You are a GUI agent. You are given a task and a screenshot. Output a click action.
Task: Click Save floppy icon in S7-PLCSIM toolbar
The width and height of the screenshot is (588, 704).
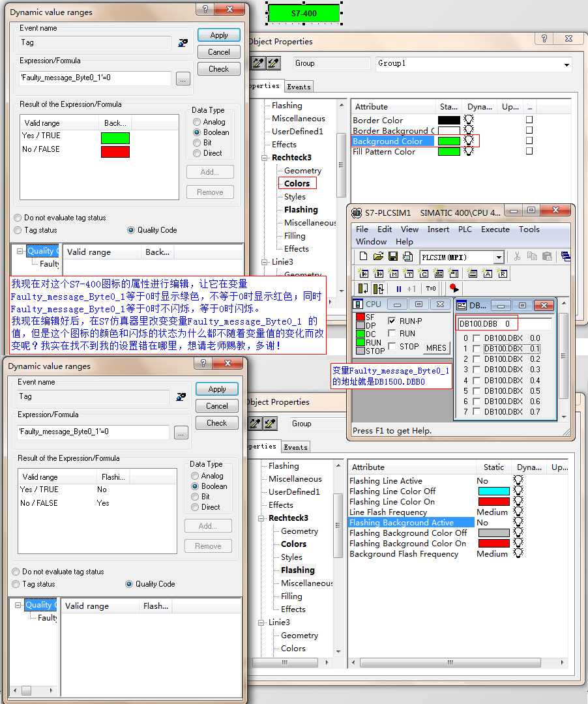[x=392, y=256]
